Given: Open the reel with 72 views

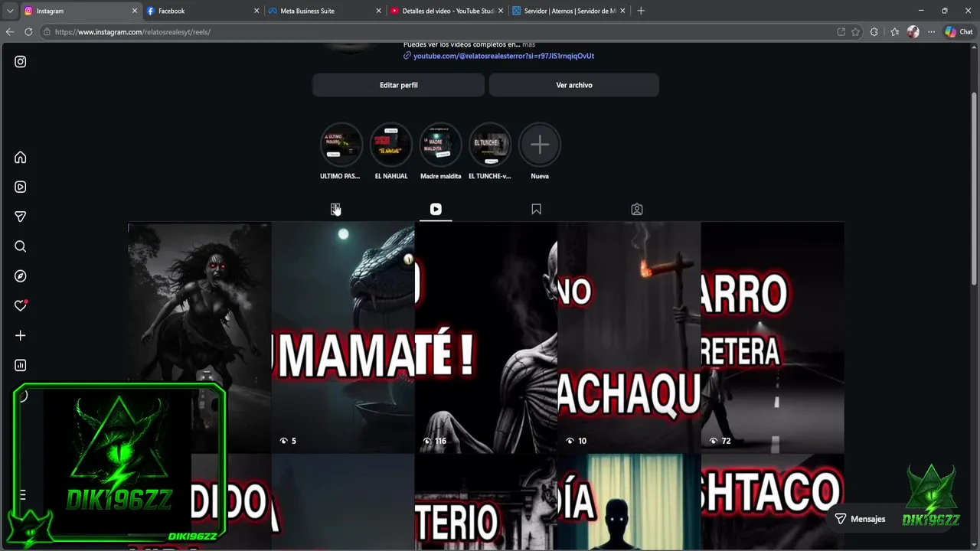Looking at the screenshot, I should point(773,337).
